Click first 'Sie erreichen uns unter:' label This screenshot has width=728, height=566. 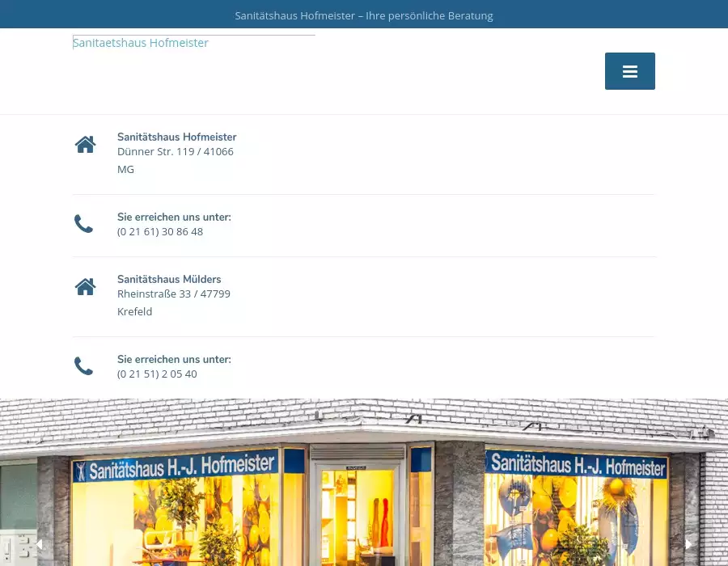point(174,218)
